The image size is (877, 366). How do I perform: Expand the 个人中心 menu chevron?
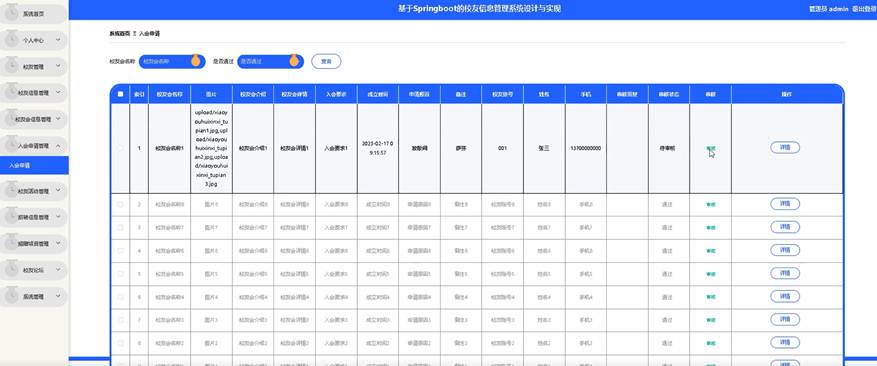[x=58, y=40]
